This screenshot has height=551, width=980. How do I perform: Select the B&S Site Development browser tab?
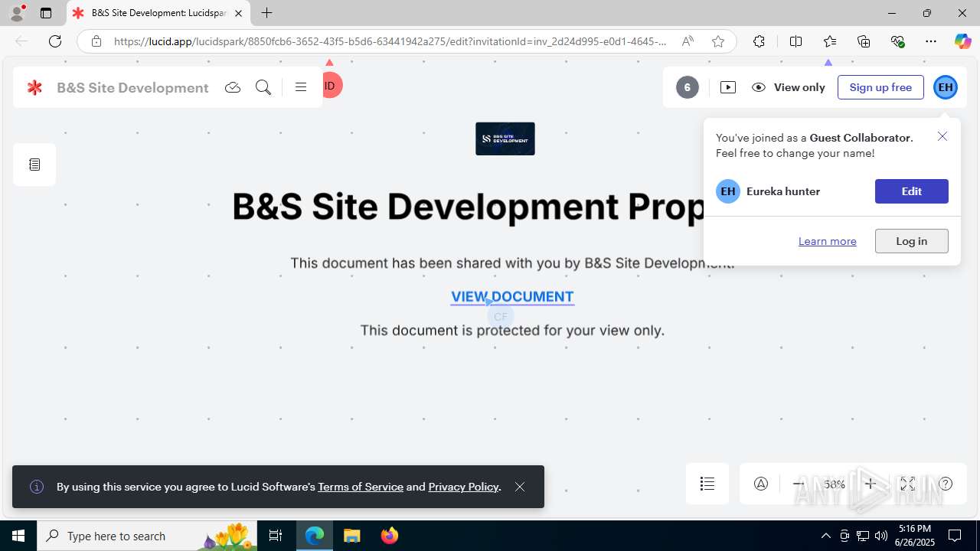coord(158,13)
